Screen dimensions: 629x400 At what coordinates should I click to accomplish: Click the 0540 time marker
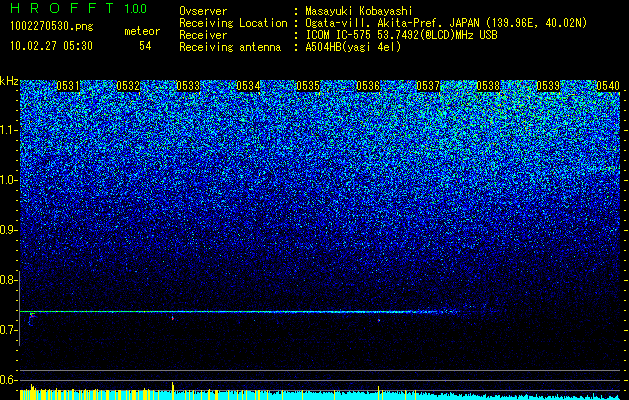[608, 86]
